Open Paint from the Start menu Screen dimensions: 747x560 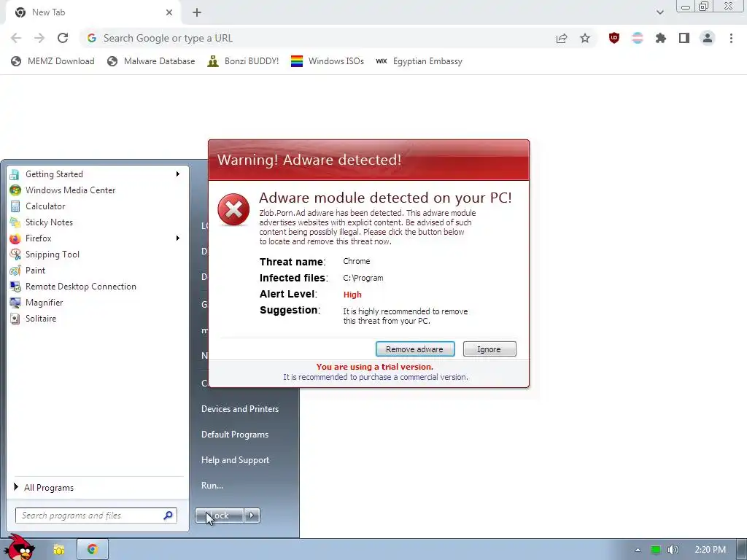pos(96,271)
